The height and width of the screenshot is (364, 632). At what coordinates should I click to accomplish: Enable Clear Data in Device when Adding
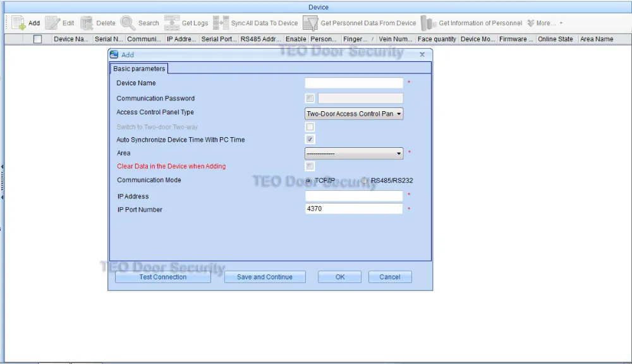310,166
